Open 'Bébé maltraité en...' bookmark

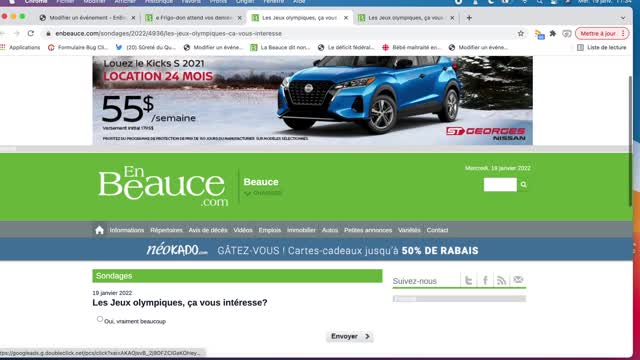tap(412, 47)
